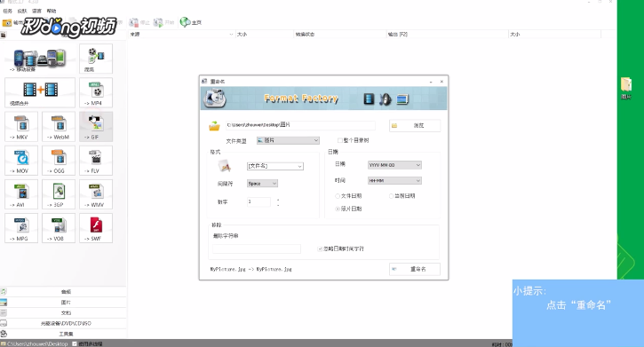This screenshot has height=347, width=644.
Task: Click the number stepper arrows next to 数字
Action: 278,202
